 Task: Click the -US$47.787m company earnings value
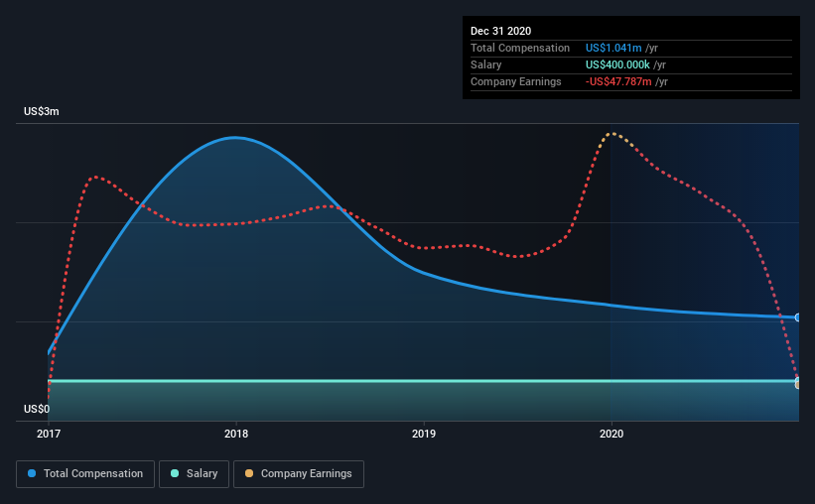tap(618, 81)
